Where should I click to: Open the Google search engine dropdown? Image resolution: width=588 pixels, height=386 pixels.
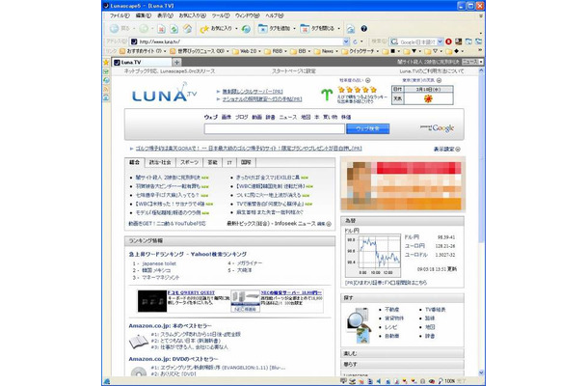pyautogui.click(x=441, y=41)
